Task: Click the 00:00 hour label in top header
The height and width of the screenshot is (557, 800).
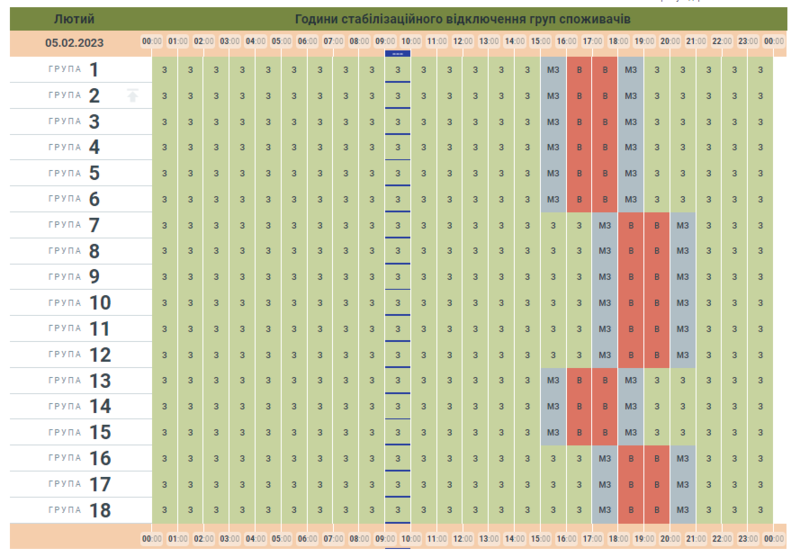Action: click(x=152, y=42)
